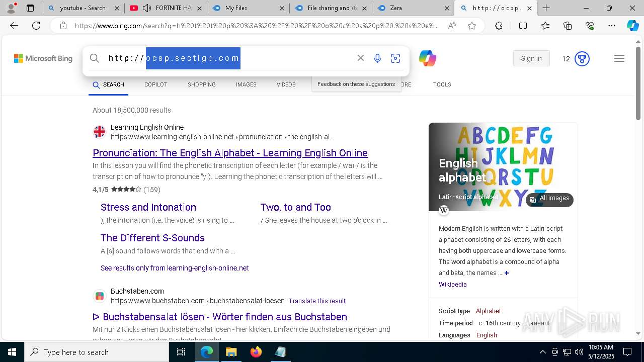
Task: Open the Stress and Intonation link
Action: click(x=148, y=207)
